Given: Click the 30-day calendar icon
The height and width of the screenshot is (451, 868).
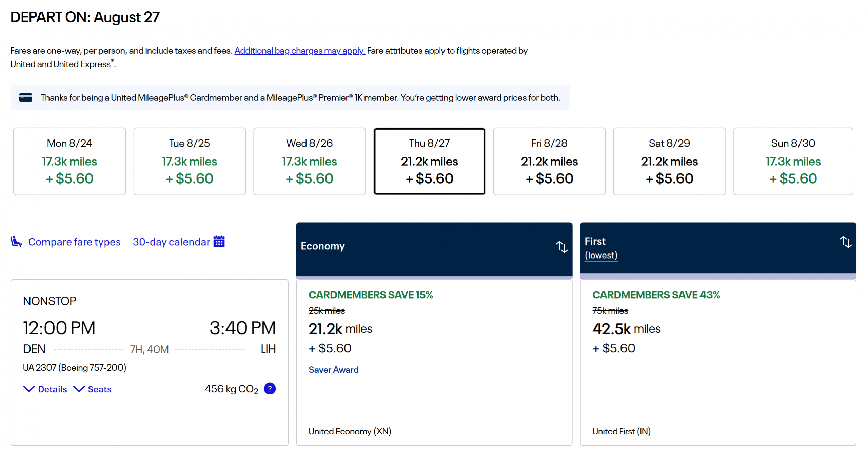Looking at the screenshot, I should coord(219,242).
